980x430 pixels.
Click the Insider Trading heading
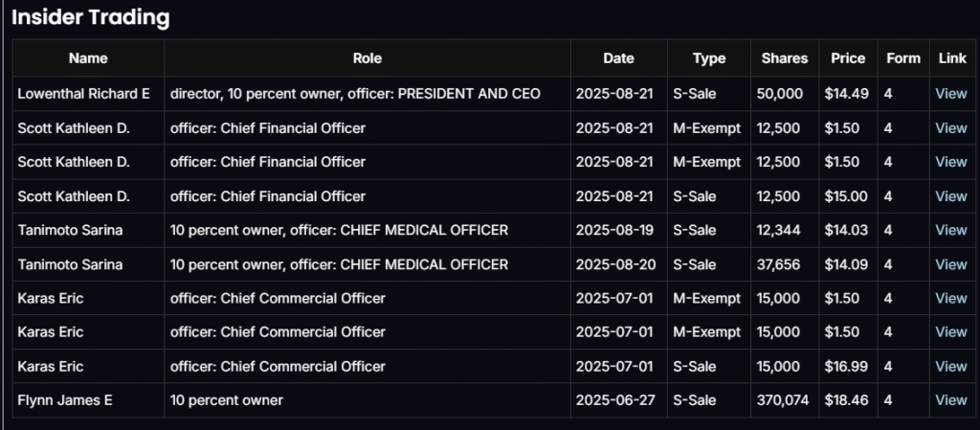click(91, 17)
